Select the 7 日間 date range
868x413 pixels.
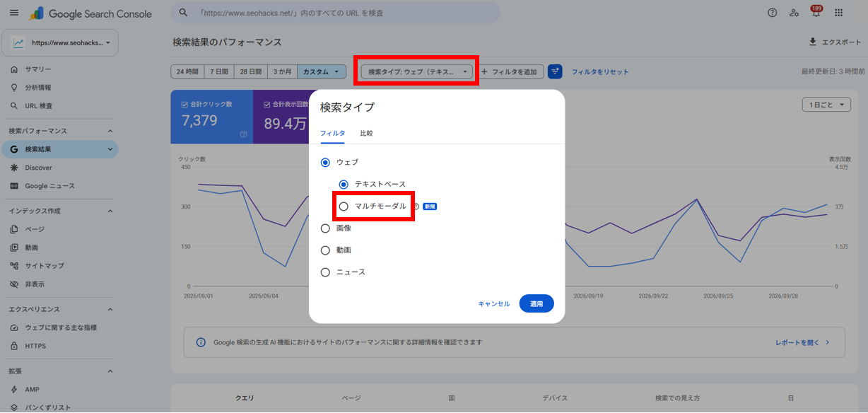tap(219, 71)
